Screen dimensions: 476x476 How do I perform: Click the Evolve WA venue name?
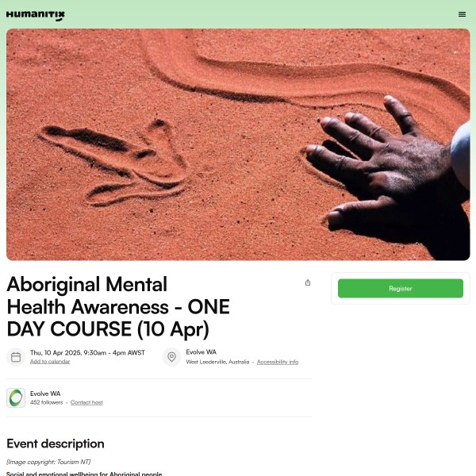[202, 352]
